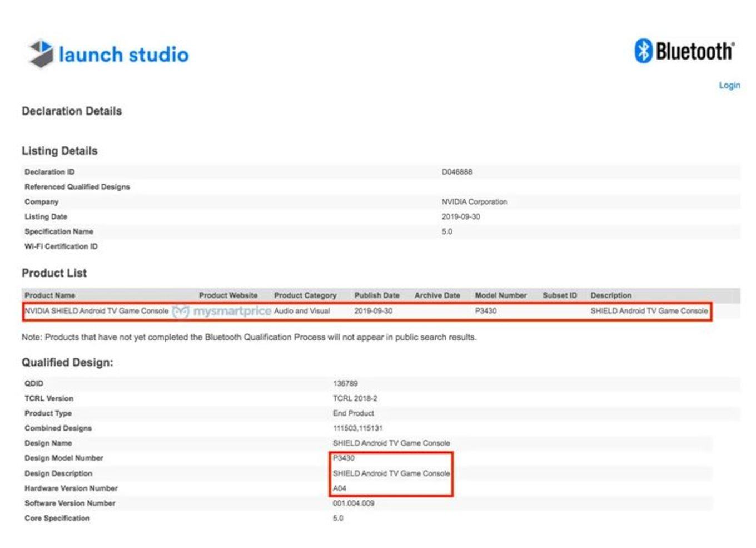Click the Product Type label
This screenshot has height=548, width=756.
tap(48, 413)
